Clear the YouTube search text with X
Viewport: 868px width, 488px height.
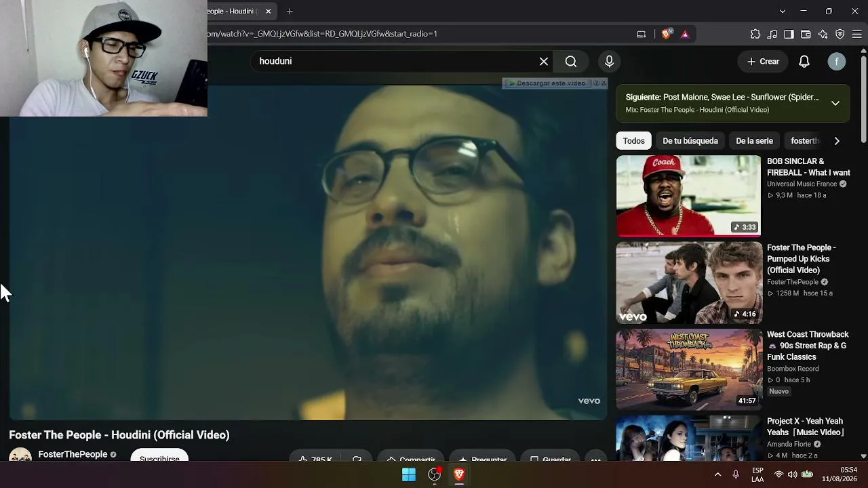pyautogui.click(x=544, y=62)
